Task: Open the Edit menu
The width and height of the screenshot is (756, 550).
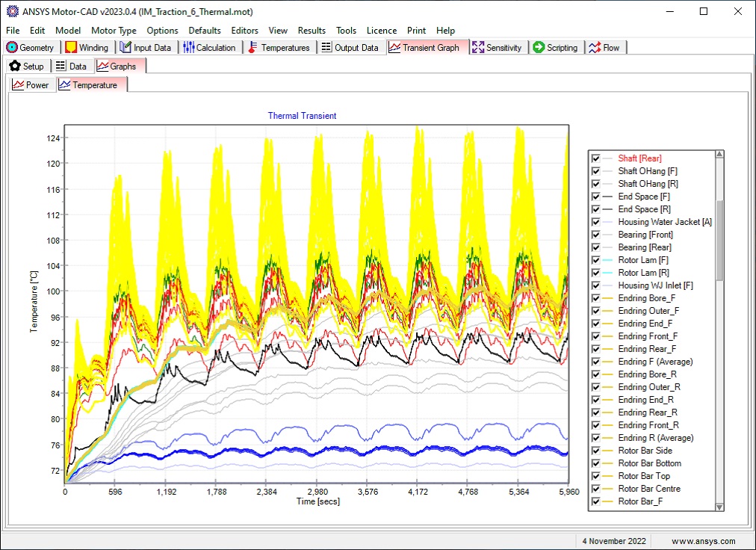Action: point(37,31)
